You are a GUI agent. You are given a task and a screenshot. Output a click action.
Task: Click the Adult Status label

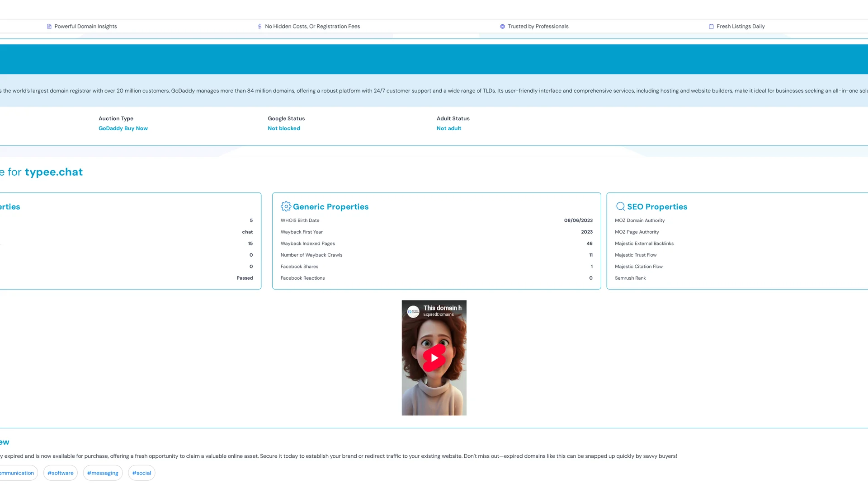(x=453, y=119)
